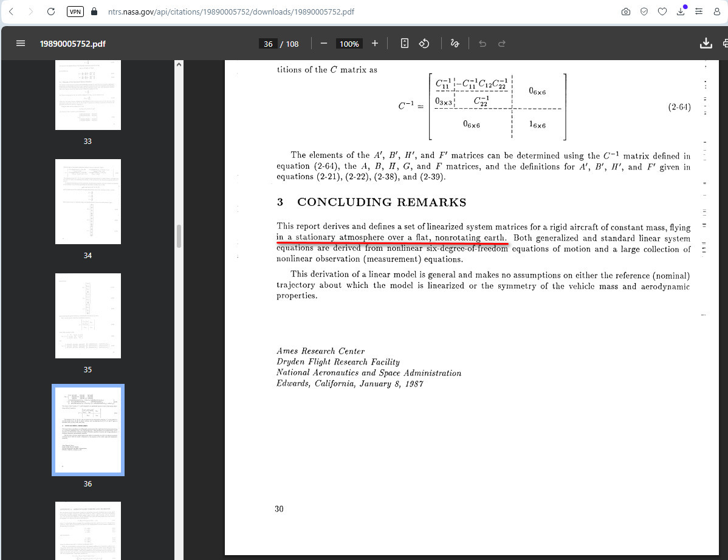Viewport: 728px width, 560px height.
Task: Click the thumbnail panel scroll up arrow
Action: tap(179, 64)
